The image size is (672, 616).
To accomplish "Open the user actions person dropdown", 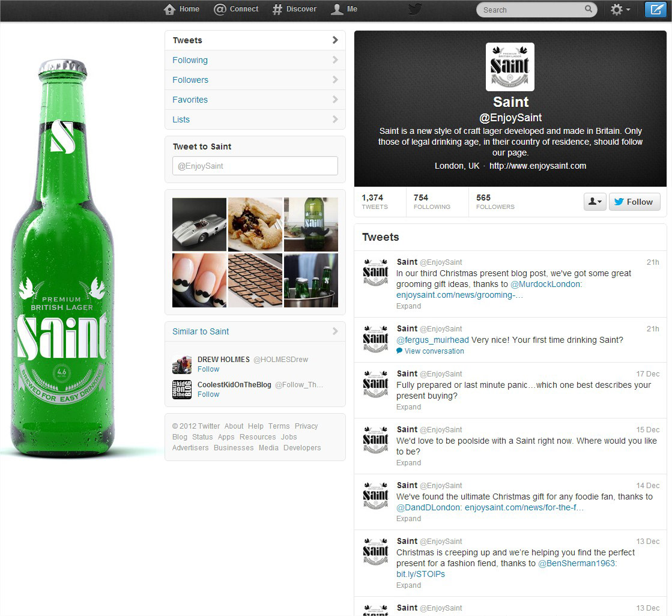I will [x=595, y=202].
